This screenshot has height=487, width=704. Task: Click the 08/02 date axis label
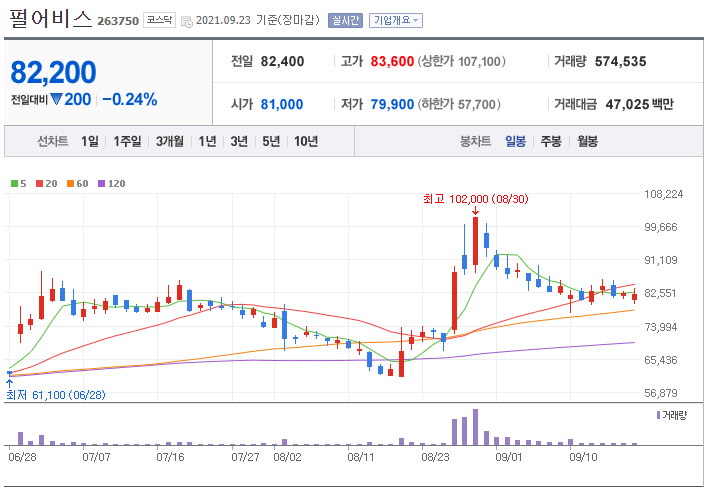(287, 457)
